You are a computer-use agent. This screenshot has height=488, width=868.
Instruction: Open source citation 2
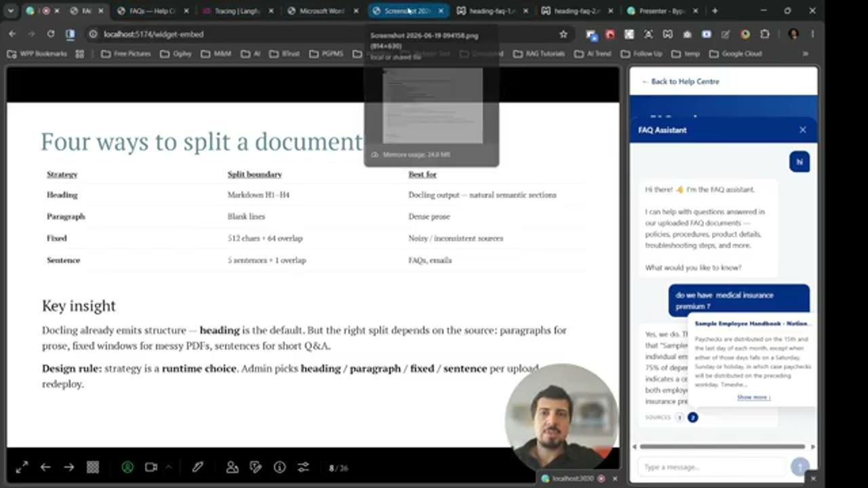pos(692,418)
